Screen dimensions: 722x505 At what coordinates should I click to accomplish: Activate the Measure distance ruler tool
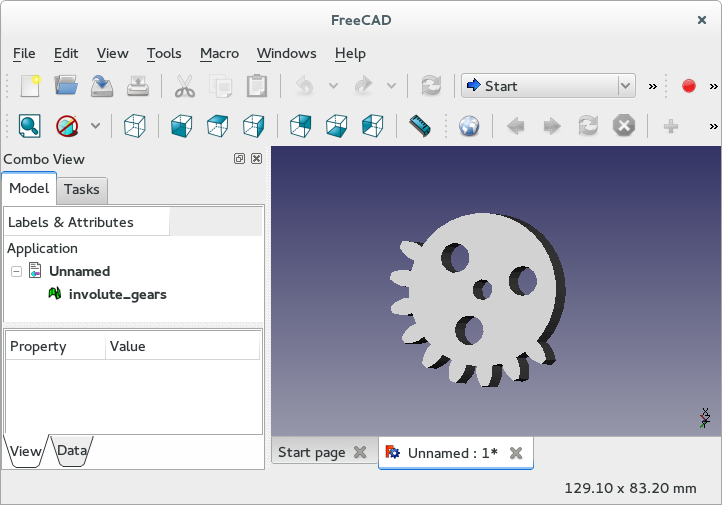tap(419, 126)
